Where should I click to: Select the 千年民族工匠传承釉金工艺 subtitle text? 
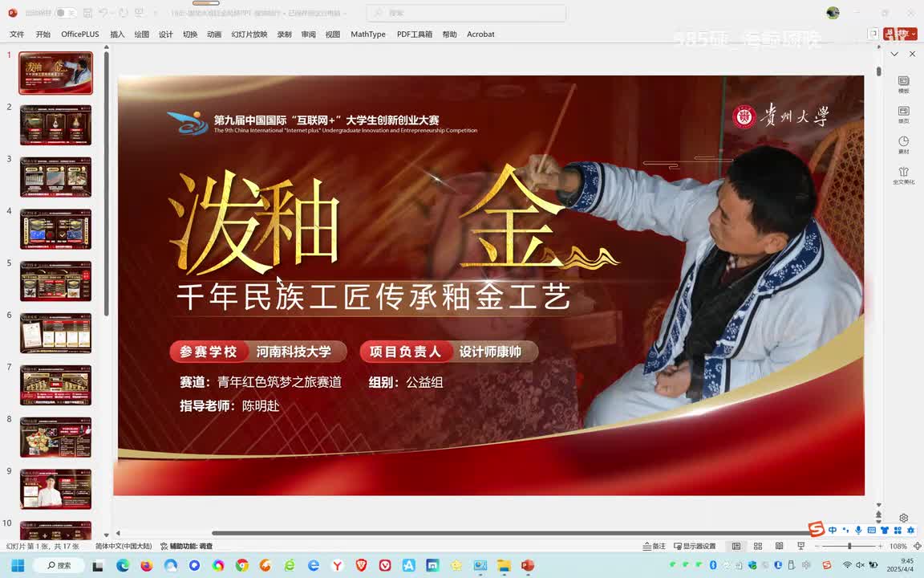pos(374,296)
